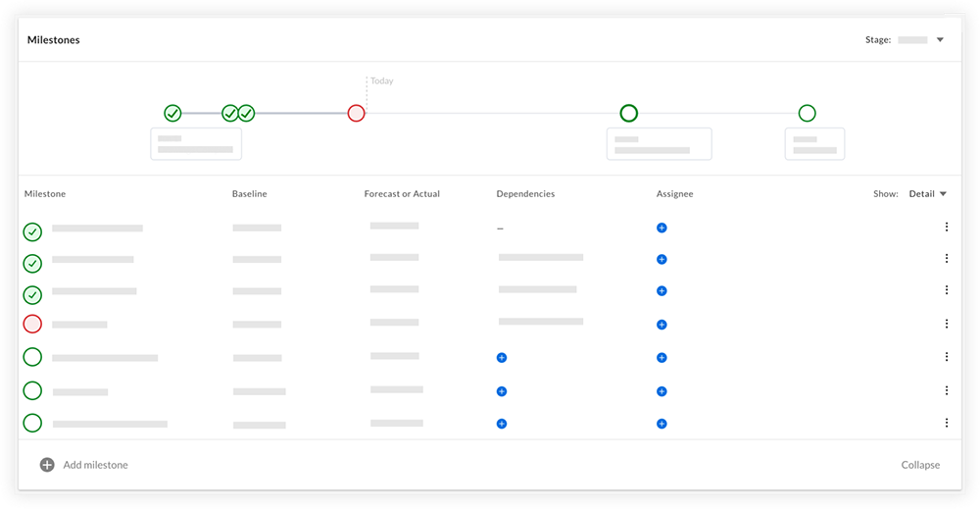
Task: Select the red overdue marker on the timeline
Action: coord(357,113)
